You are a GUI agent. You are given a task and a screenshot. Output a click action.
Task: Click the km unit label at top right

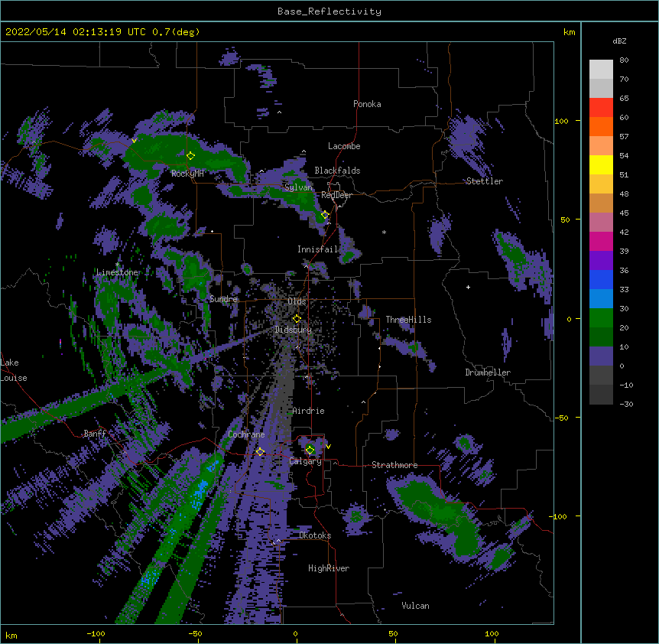[x=569, y=32]
